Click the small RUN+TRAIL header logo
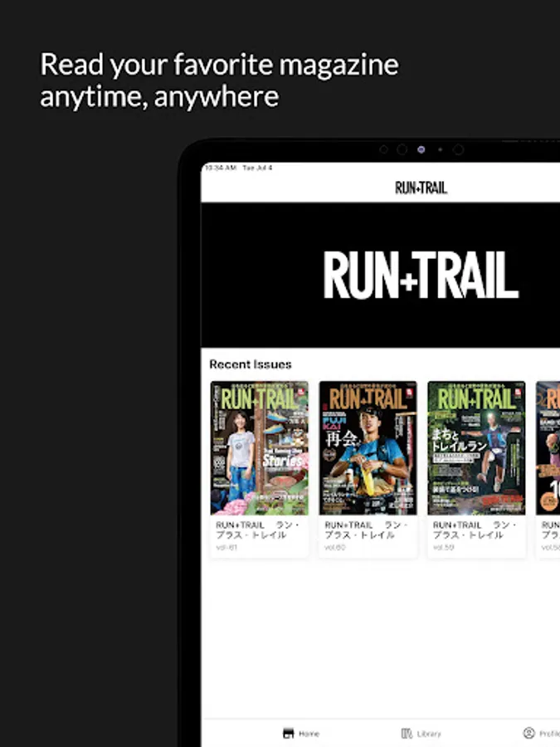This screenshot has width=560, height=747. (x=421, y=188)
